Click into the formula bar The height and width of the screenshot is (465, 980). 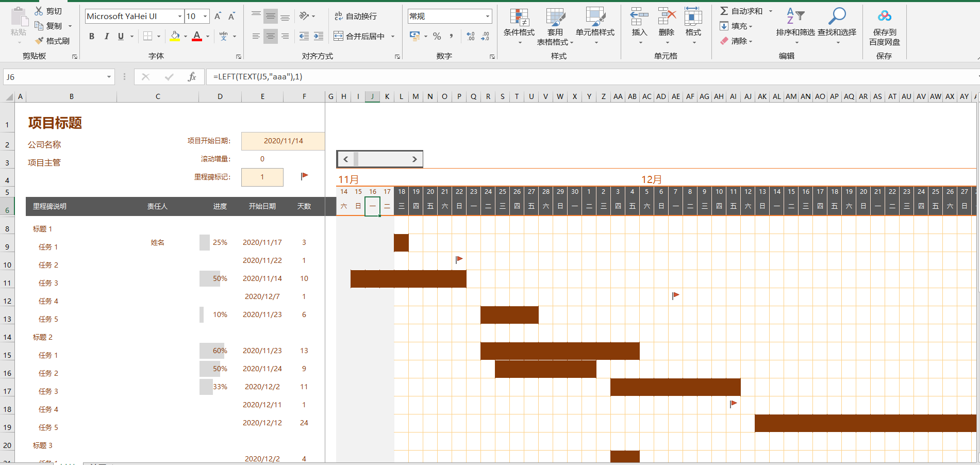(x=593, y=77)
